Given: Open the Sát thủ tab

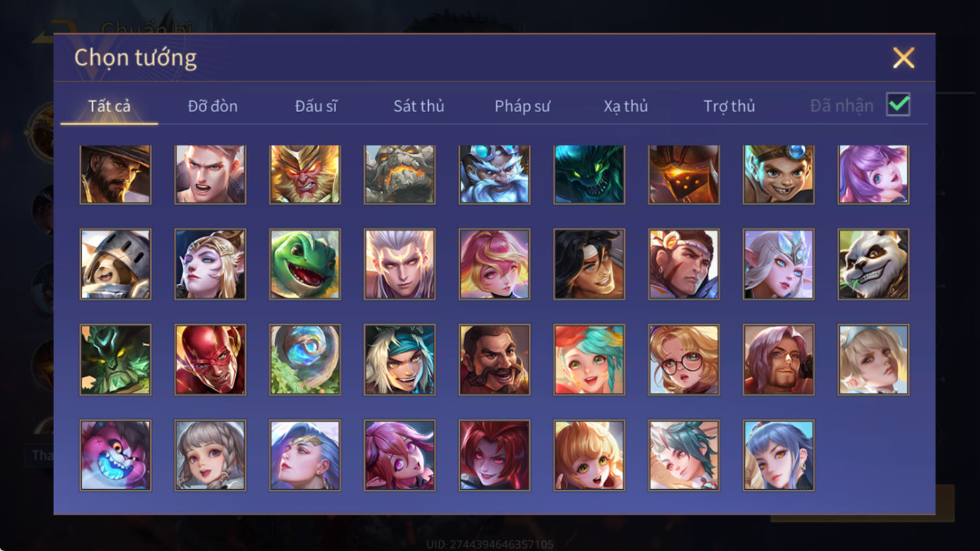Looking at the screenshot, I should pos(418,106).
